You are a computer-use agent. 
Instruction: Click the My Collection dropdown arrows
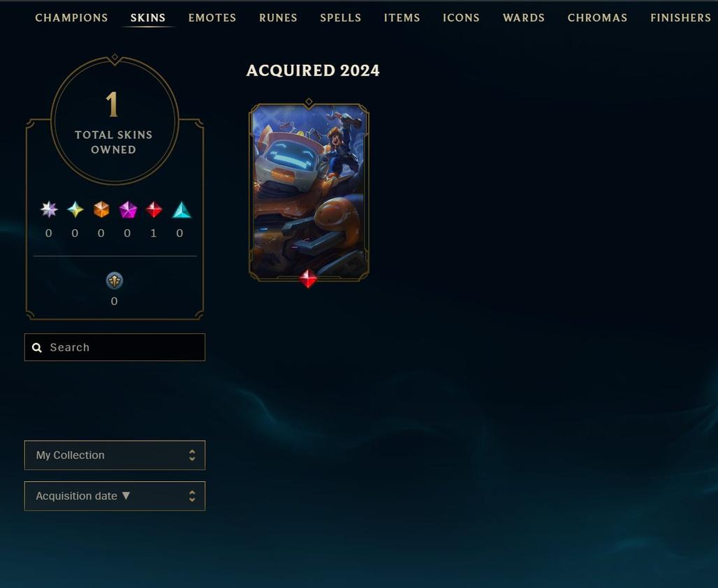click(x=192, y=455)
